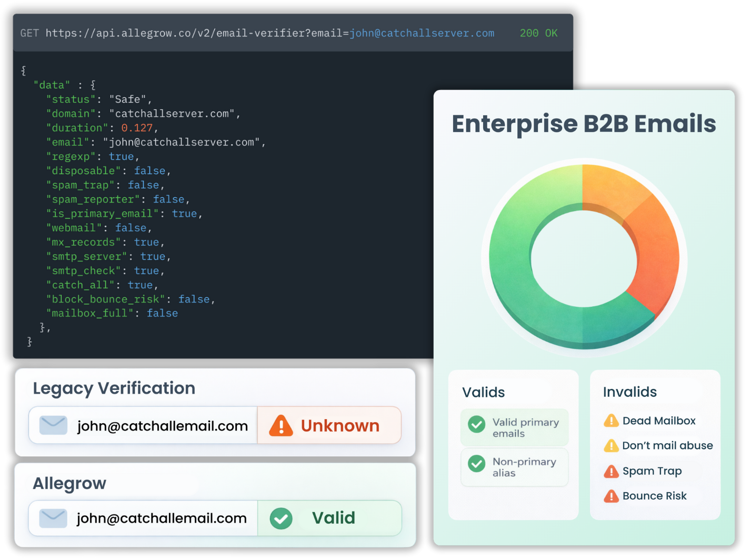Click the "status": "Safe" line
Screen dimensions: 751x560
coord(99,99)
